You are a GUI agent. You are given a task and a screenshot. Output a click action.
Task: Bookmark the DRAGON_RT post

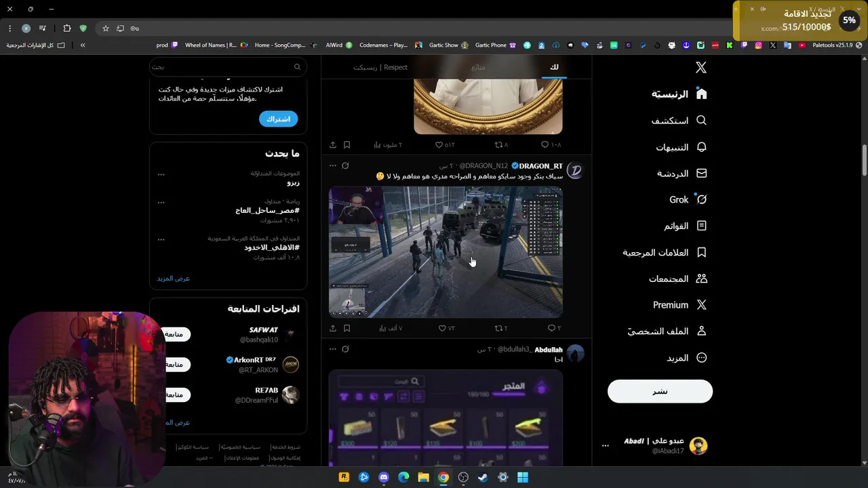347,328
